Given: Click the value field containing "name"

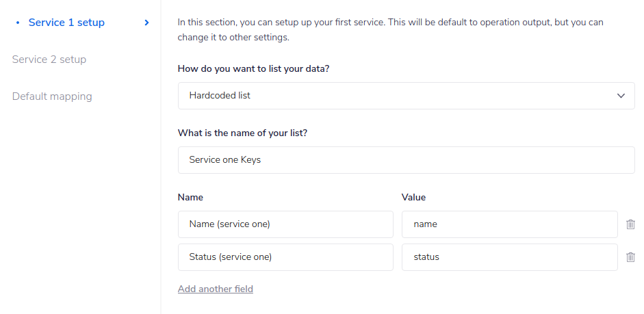Looking at the screenshot, I should (x=509, y=224).
